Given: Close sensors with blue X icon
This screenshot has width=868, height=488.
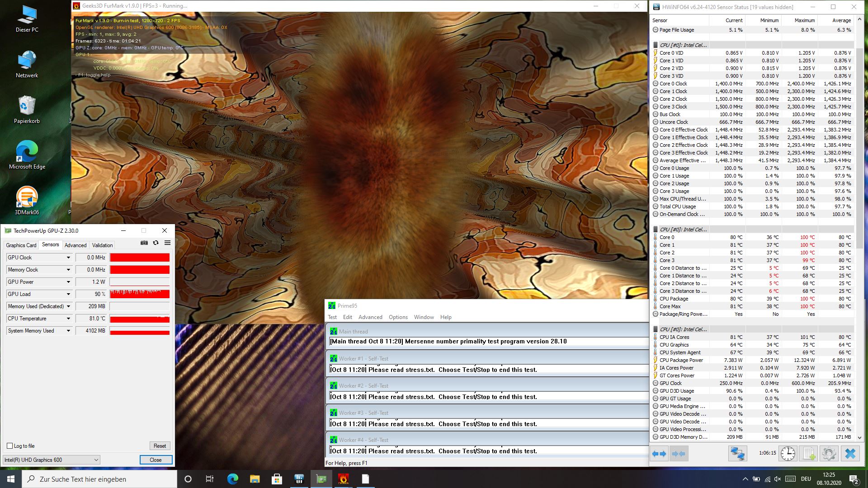Looking at the screenshot, I should (850, 454).
